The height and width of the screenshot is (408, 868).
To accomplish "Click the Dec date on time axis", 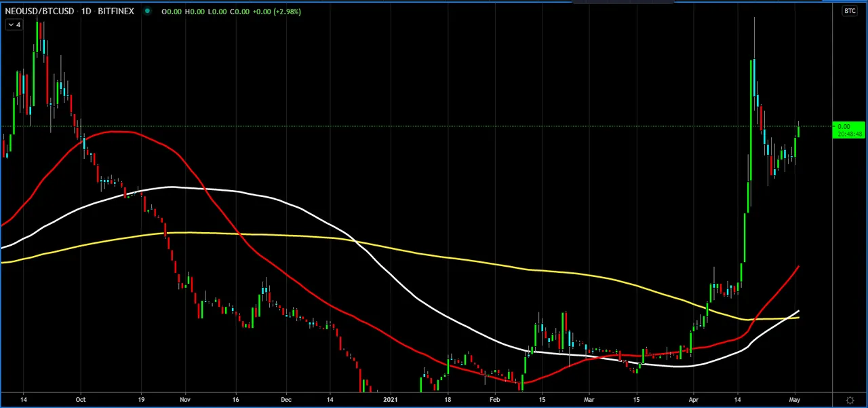I will pyautogui.click(x=285, y=400).
